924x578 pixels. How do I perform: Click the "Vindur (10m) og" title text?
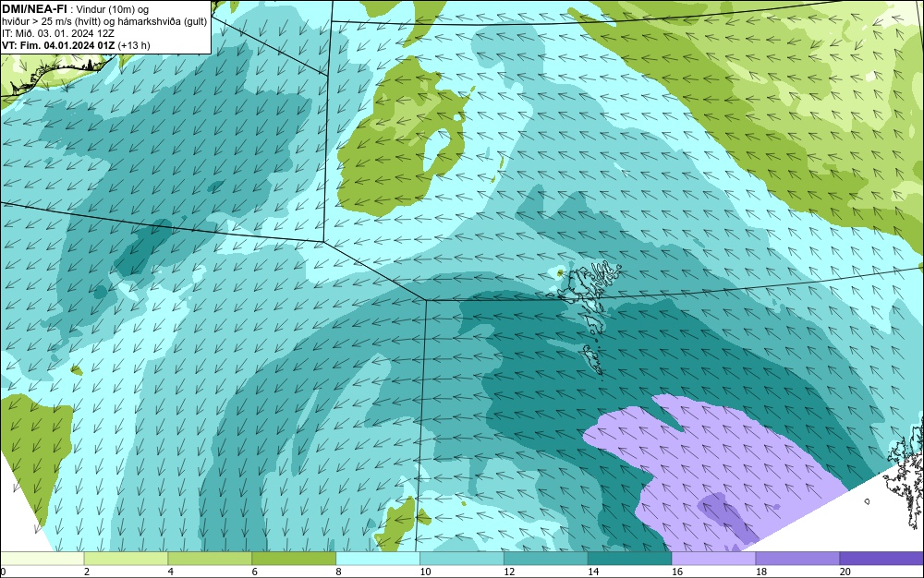click(113, 9)
